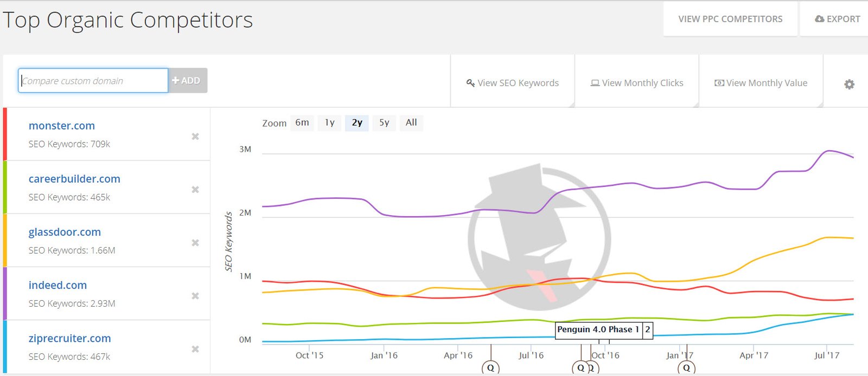Click the 3M y-axis label

coord(245,150)
